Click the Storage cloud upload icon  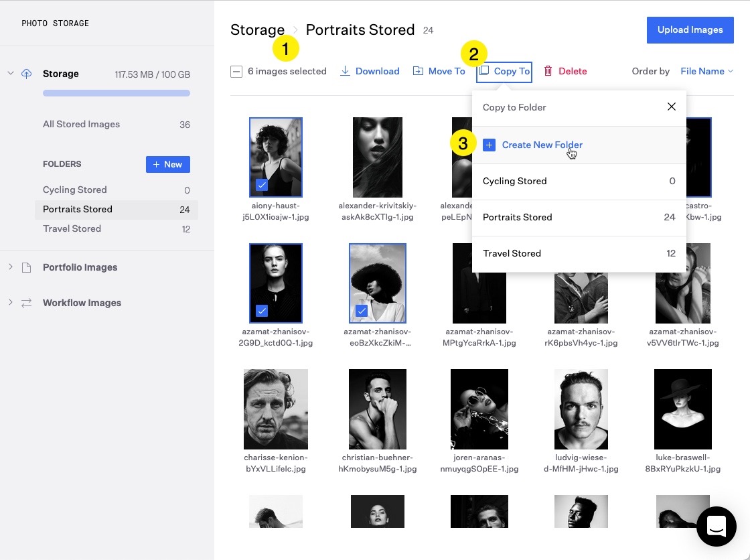point(27,74)
